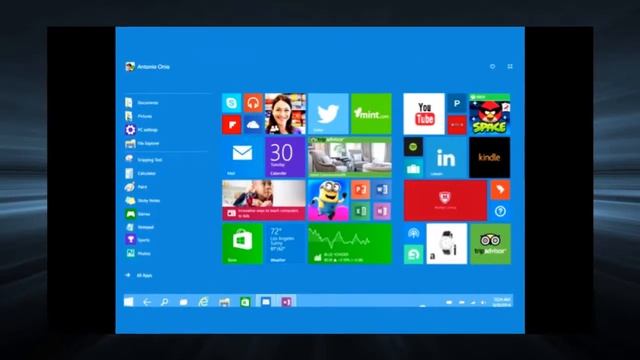Image resolution: width=640 pixels, height=360 pixels.
Task: Open the Word tile
Action: point(382,190)
